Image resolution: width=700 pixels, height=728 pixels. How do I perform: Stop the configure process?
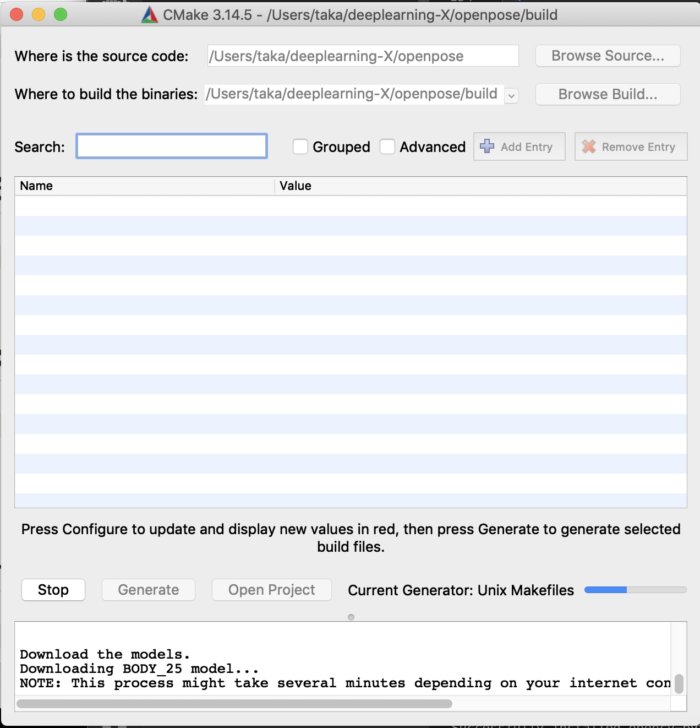tap(53, 590)
